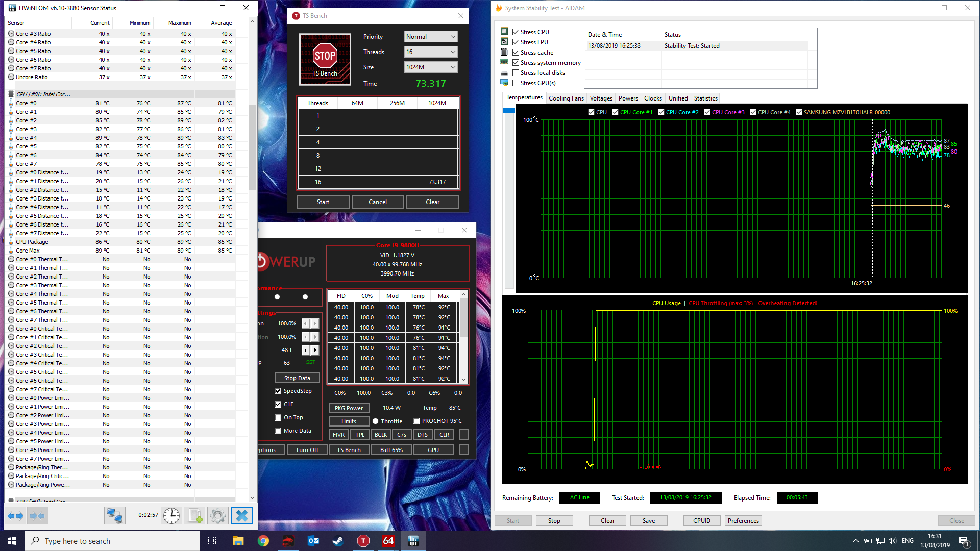
Task: Open Task View from taskbar
Action: (212, 541)
